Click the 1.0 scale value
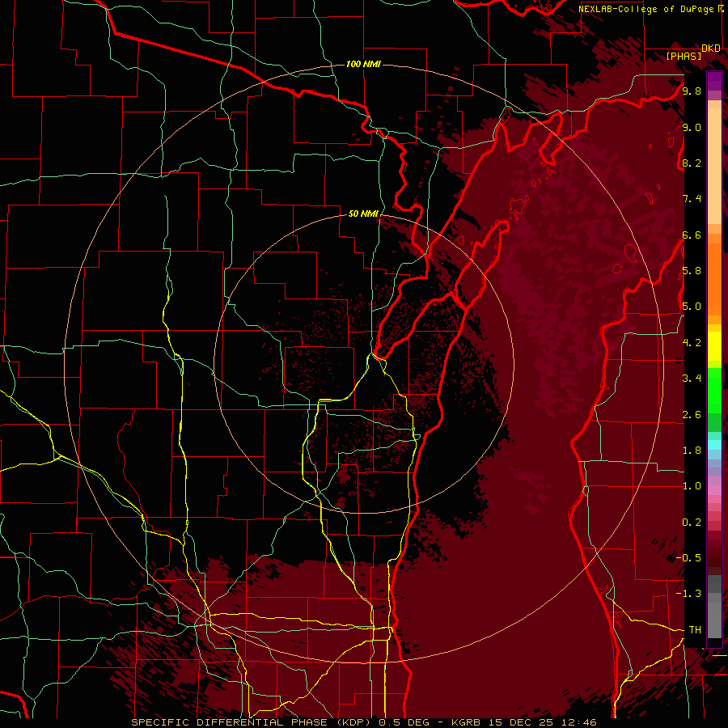This screenshot has width=728, height=728. click(x=692, y=486)
